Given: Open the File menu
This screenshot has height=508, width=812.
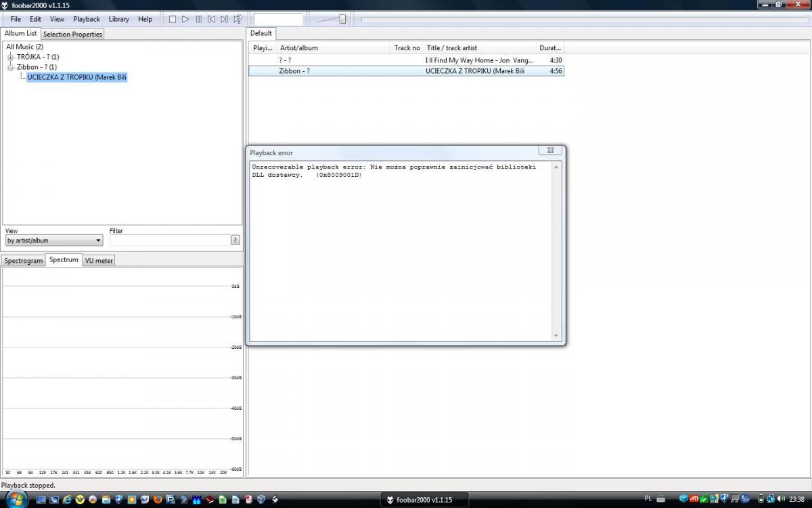Looking at the screenshot, I should [x=16, y=19].
